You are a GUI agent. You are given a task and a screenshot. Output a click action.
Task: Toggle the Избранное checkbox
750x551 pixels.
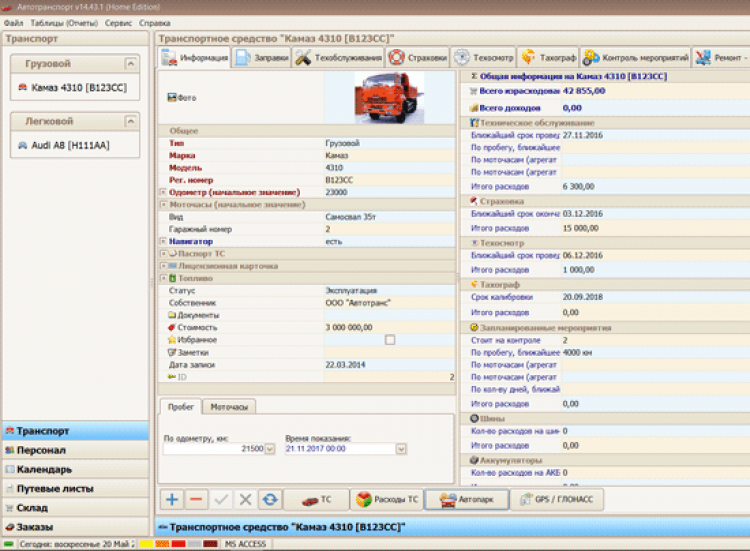pos(390,340)
